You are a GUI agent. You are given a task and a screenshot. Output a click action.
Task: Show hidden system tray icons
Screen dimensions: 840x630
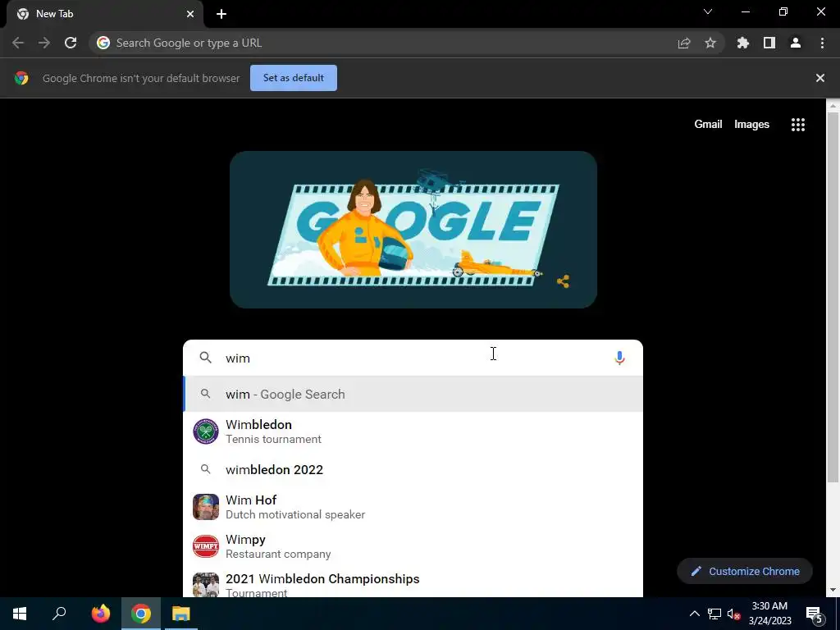coord(694,614)
